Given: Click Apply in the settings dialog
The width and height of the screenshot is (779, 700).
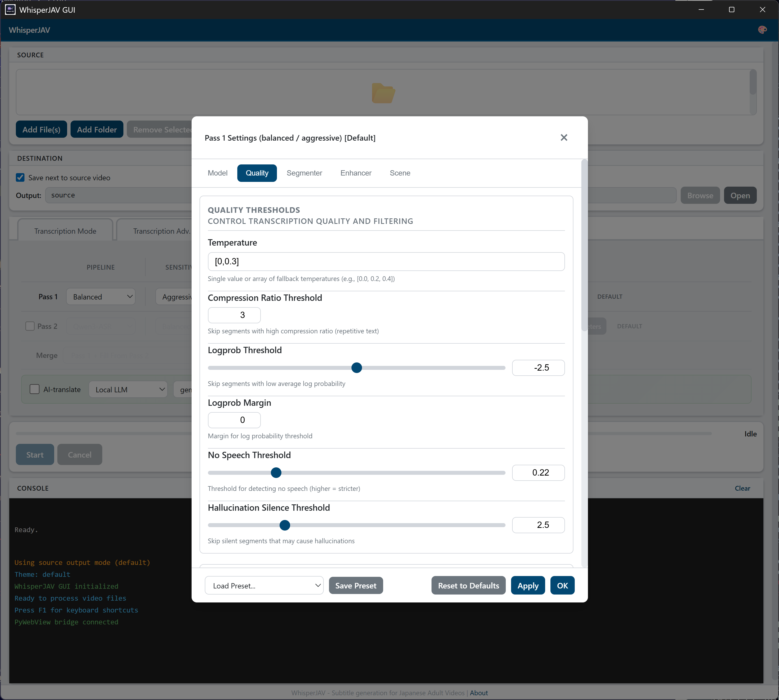Looking at the screenshot, I should click(x=527, y=585).
